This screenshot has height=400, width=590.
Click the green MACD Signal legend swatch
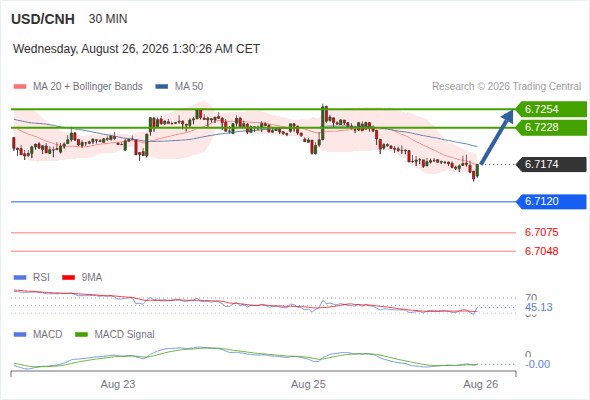coord(81,334)
